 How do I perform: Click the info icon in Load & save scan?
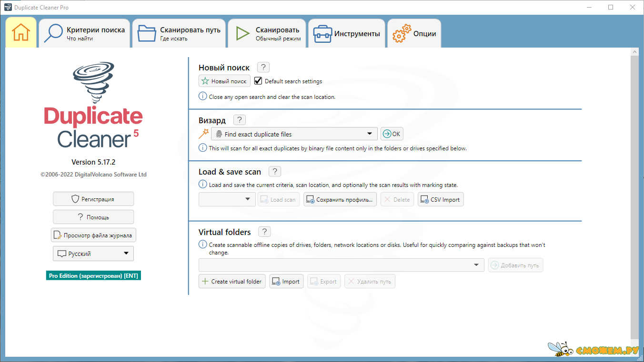tap(202, 184)
